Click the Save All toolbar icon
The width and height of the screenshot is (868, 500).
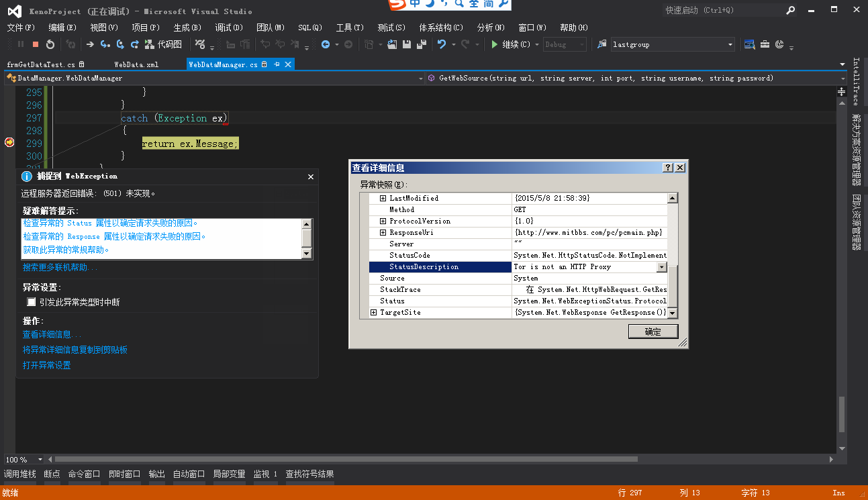[422, 44]
